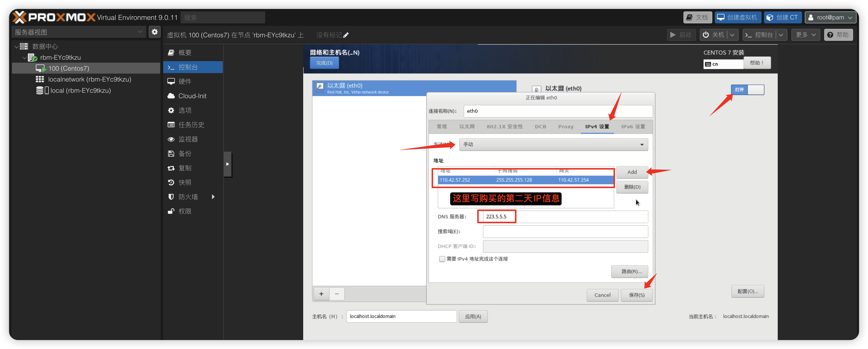Toggle the eth0 network on/off switch
Image resolution: width=868 pixels, height=349 pixels.
[747, 89]
